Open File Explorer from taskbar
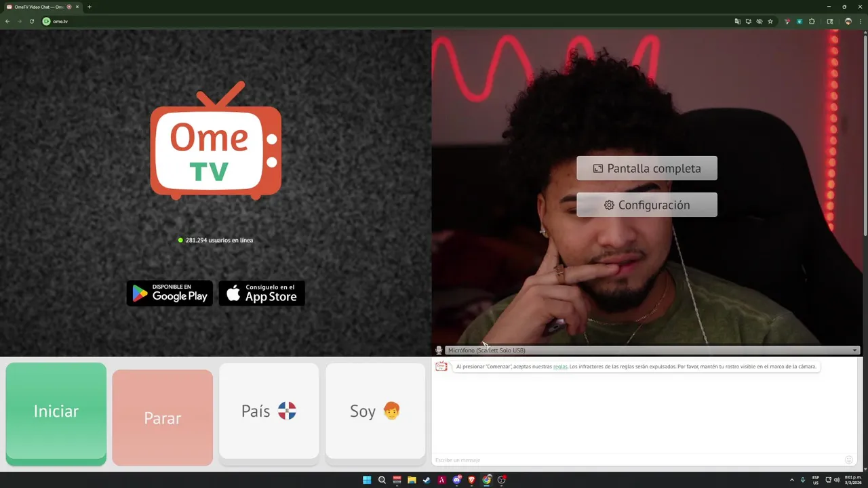The image size is (868, 488). [412, 480]
